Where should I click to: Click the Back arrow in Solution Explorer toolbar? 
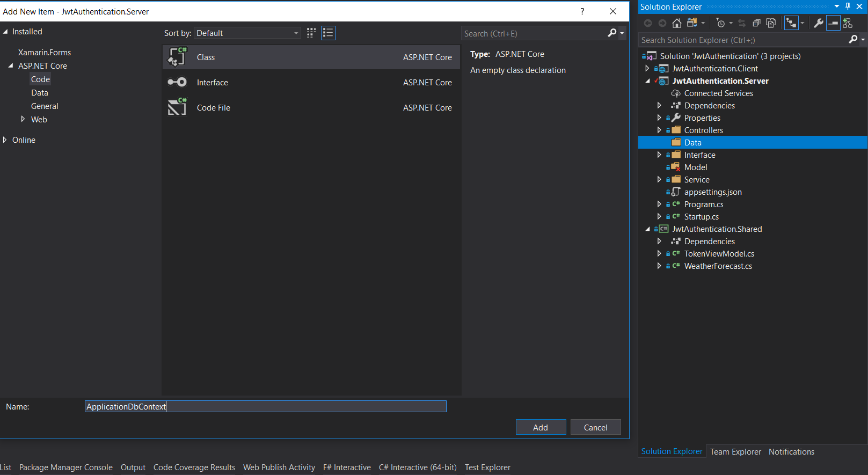(x=648, y=23)
